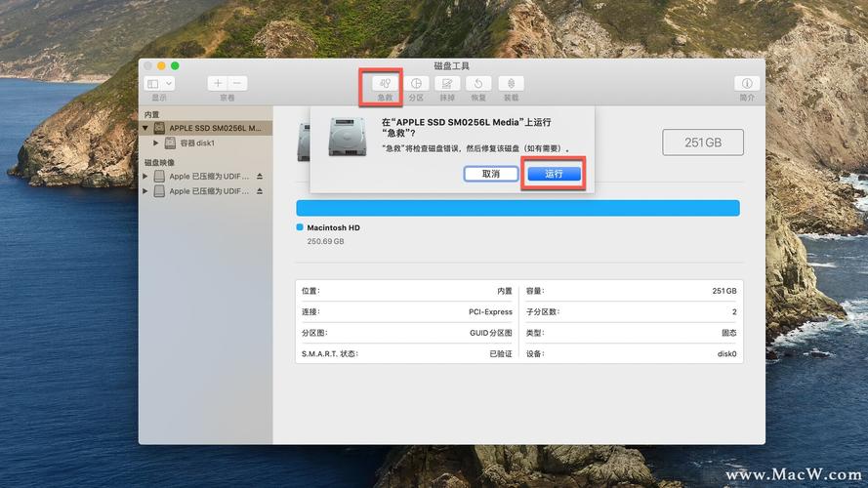Viewport: 868px width, 488px height.
Task: Eject the second Apple UDIF disk image
Action: (x=260, y=191)
